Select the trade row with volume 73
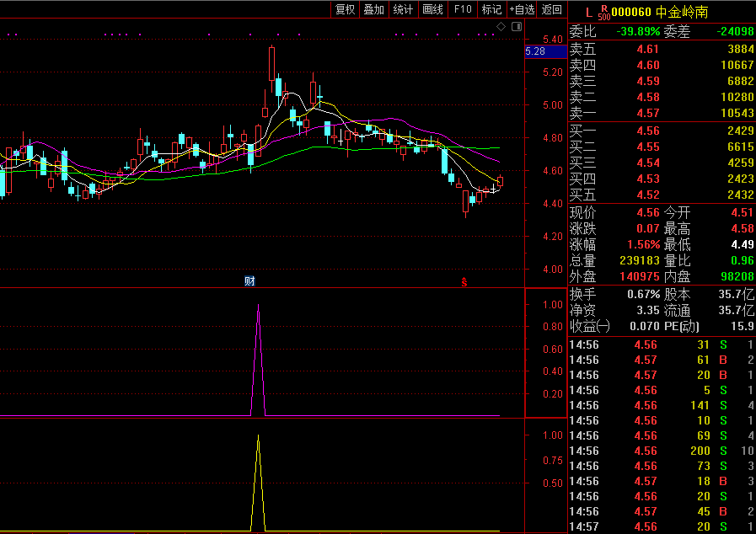This screenshot has height=534, width=756. click(x=662, y=466)
